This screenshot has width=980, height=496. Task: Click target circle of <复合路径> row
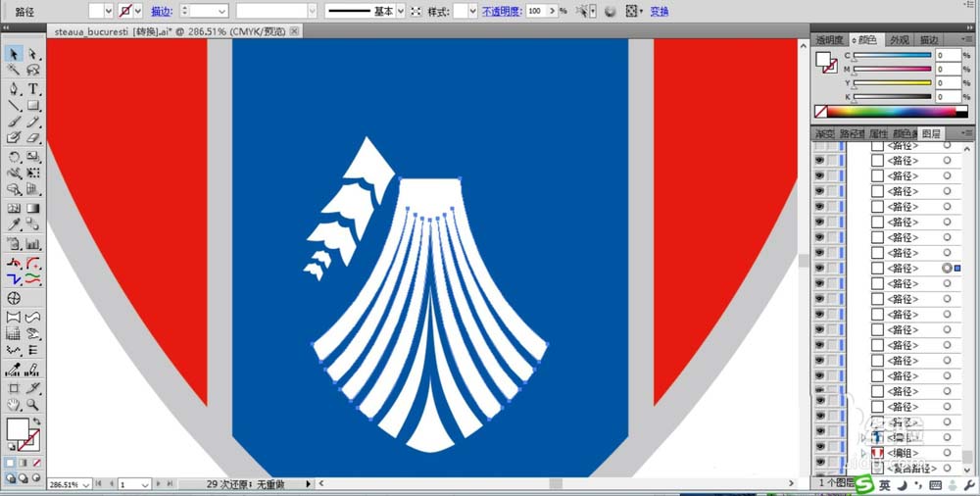(x=947, y=468)
